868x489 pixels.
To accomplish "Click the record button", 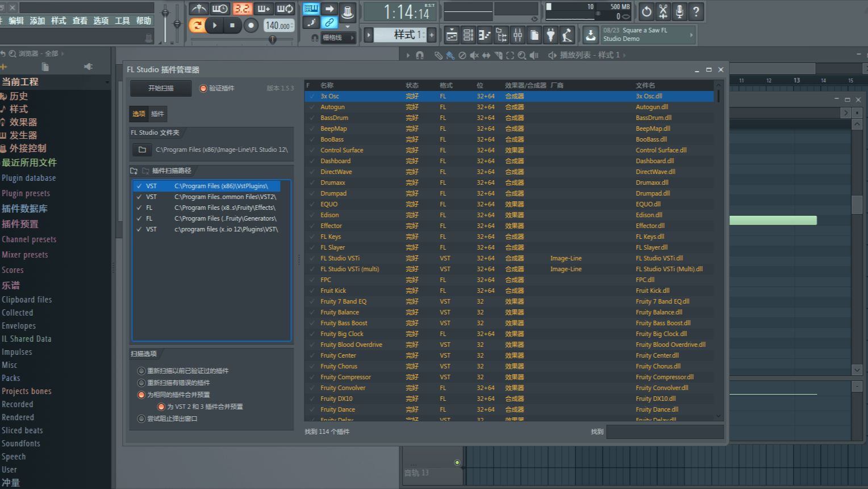I will tap(251, 25).
